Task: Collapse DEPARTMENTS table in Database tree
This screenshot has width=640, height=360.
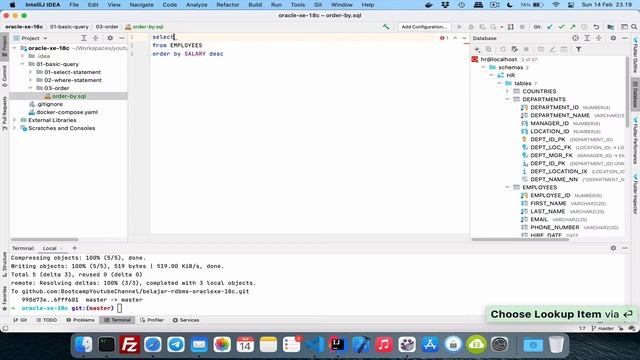Action: [x=507, y=99]
